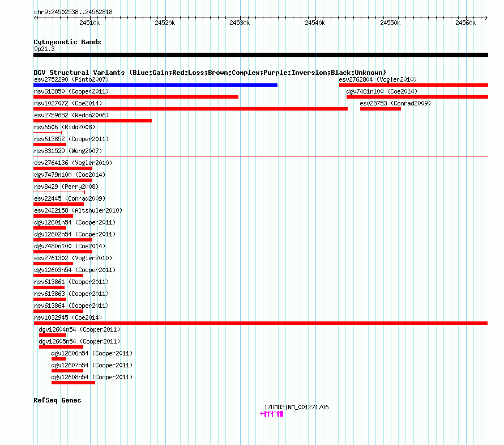Image resolution: width=504 pixels, height=445 pixels.
Task: Click the esv2752290 (Pinto2007) variant label
Action: (71, 79)
